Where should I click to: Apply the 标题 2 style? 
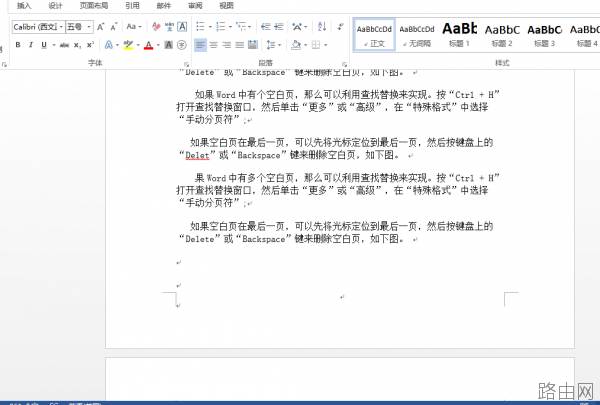[x=502, y=35]
